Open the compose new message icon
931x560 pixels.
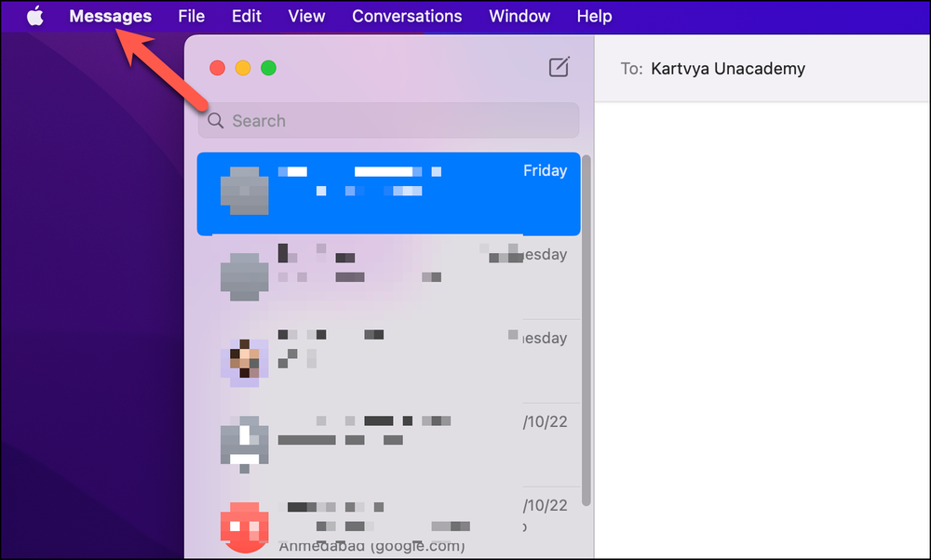(559, 67)
